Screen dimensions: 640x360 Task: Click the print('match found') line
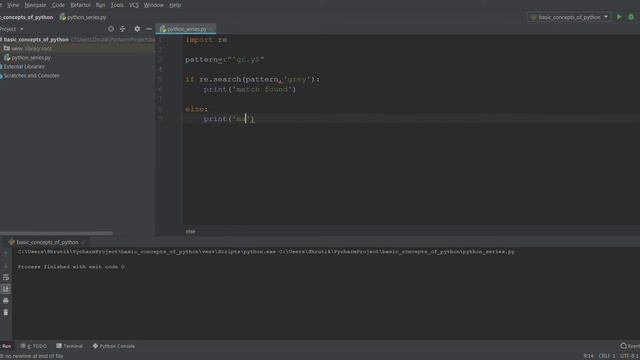click(x=250, y=89)
